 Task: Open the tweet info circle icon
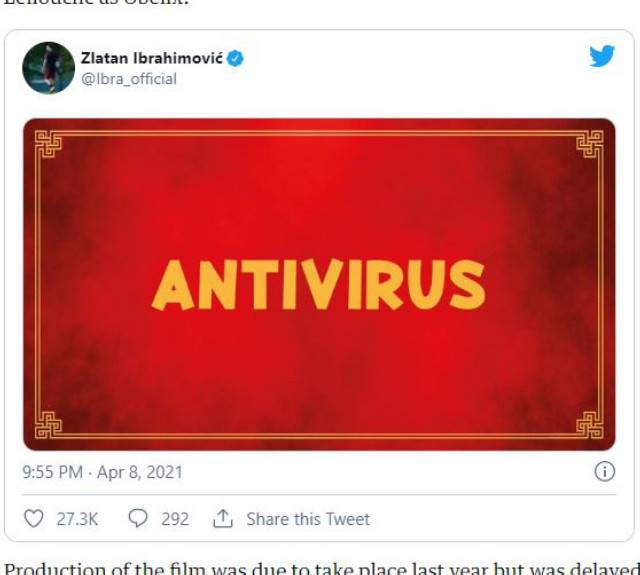pyautogui.click(x=604, y=472)
